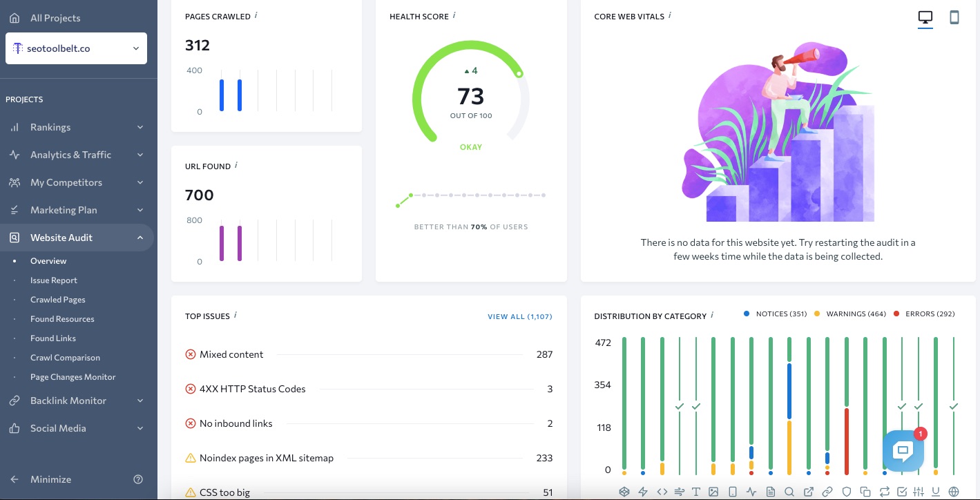Expand the My Competitors section
Screen dimensions: 980x500
pyautogui.click(x=76, y=182)
